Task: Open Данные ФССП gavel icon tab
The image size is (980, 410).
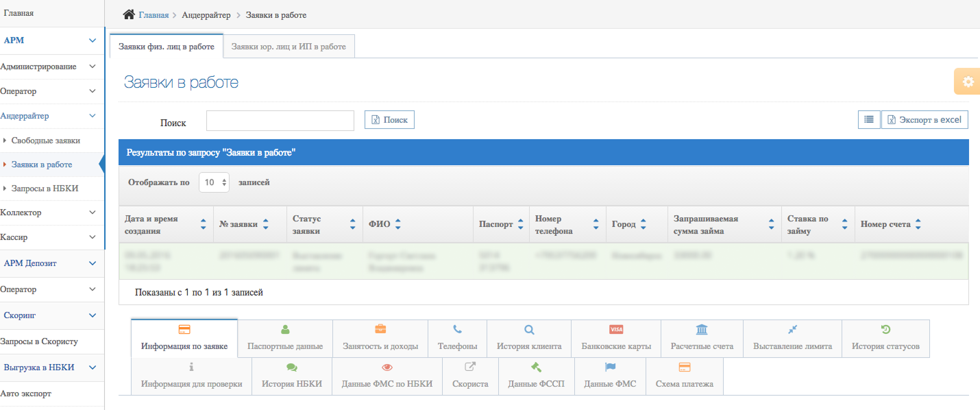Action: pyautogui.click(x=536, y=376)
